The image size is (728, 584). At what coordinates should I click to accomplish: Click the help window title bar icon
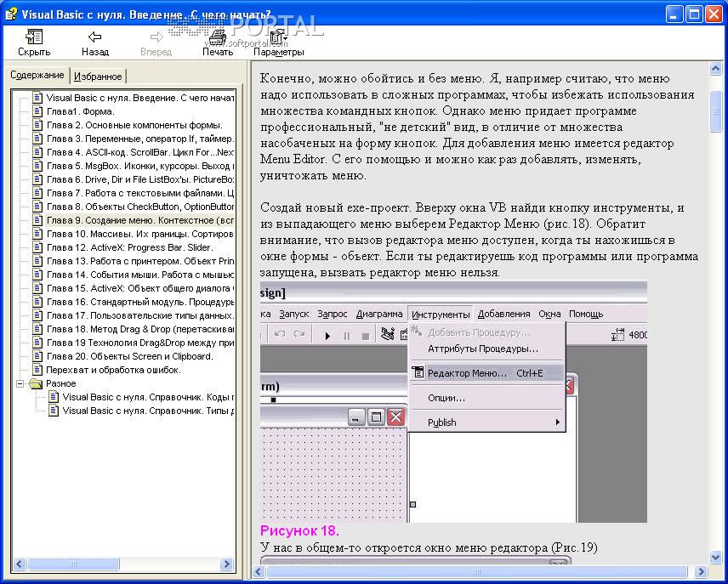[x=11, y=14]
